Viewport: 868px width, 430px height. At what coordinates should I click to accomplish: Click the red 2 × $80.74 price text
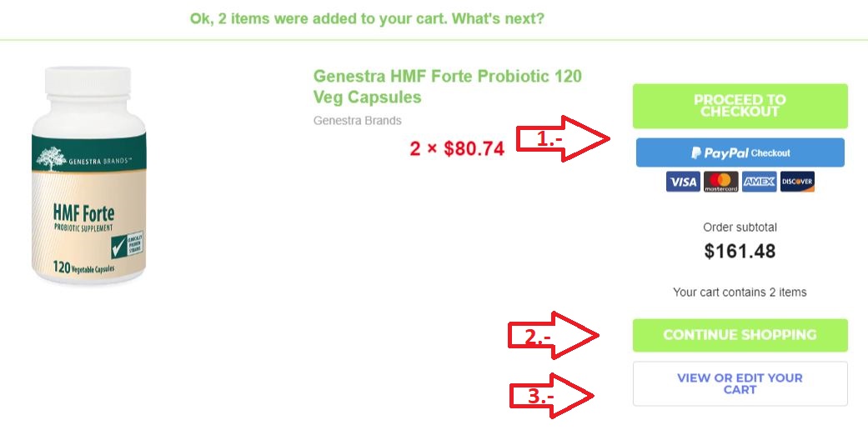click(457, 149)
